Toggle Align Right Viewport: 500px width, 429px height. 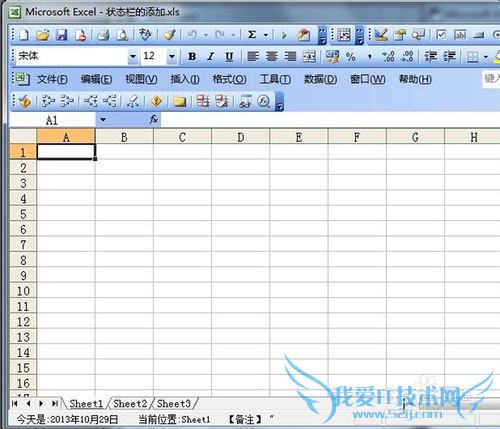(x=290, y=57)
